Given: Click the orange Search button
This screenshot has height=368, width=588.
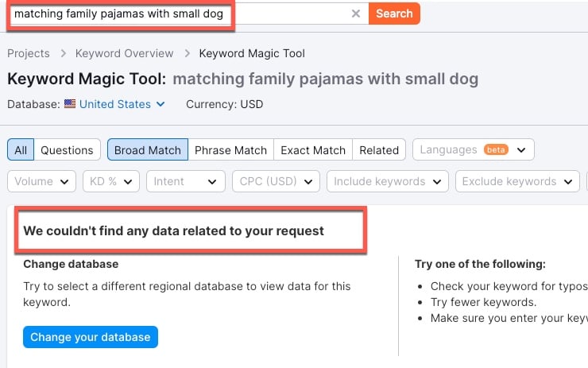Looking at the screenshot, I should point(394,14).
